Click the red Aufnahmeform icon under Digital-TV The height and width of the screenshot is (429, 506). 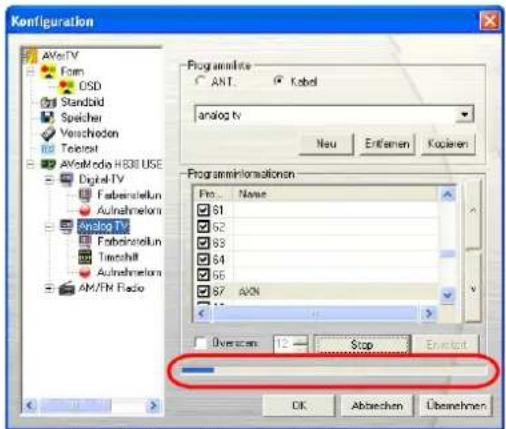pos(85,210)
